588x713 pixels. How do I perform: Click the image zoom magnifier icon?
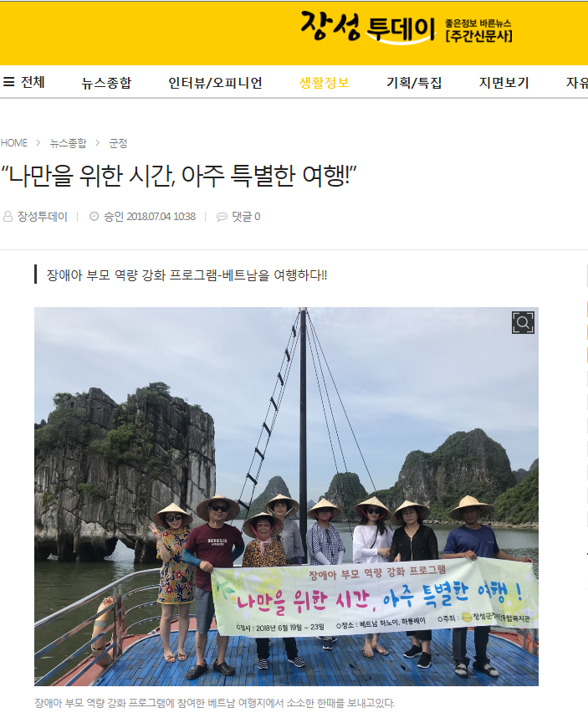click(x=523, y=323)
